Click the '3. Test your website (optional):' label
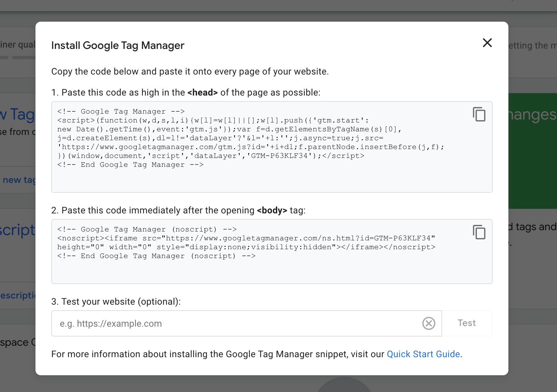This screenshot has height=392, width=557. (x=116, y=302)
